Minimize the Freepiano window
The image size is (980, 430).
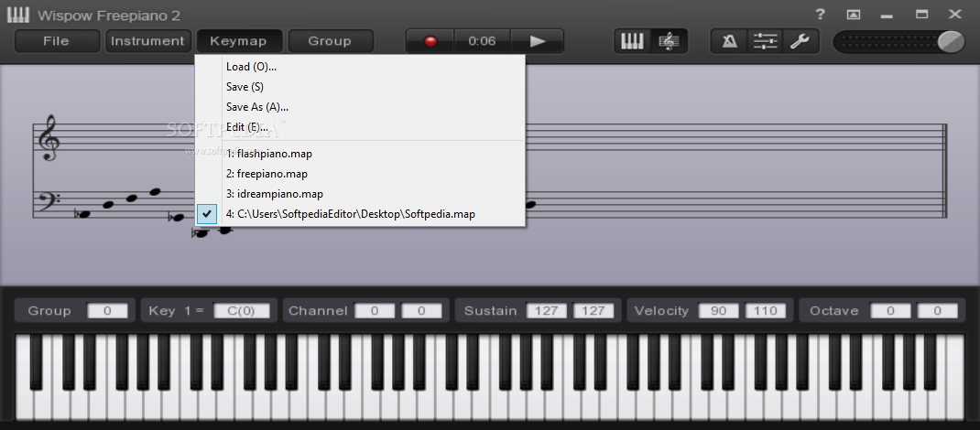tap(887, 15)
